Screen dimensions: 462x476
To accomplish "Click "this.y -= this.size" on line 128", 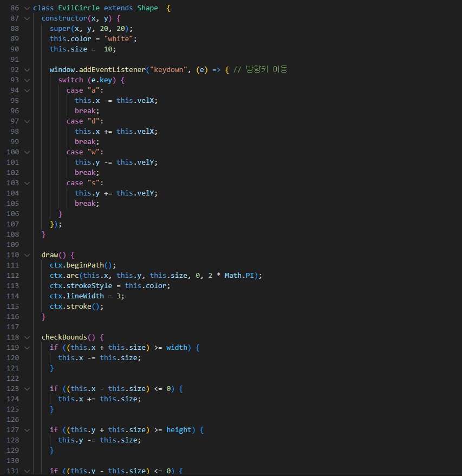I will 97,440.
